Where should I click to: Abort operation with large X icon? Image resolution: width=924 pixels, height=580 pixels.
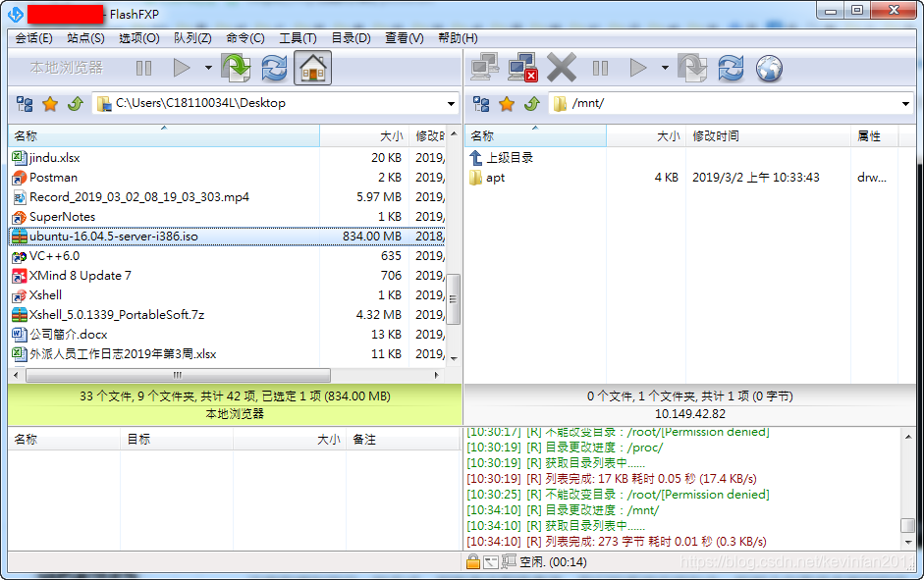tap(561, 67)
